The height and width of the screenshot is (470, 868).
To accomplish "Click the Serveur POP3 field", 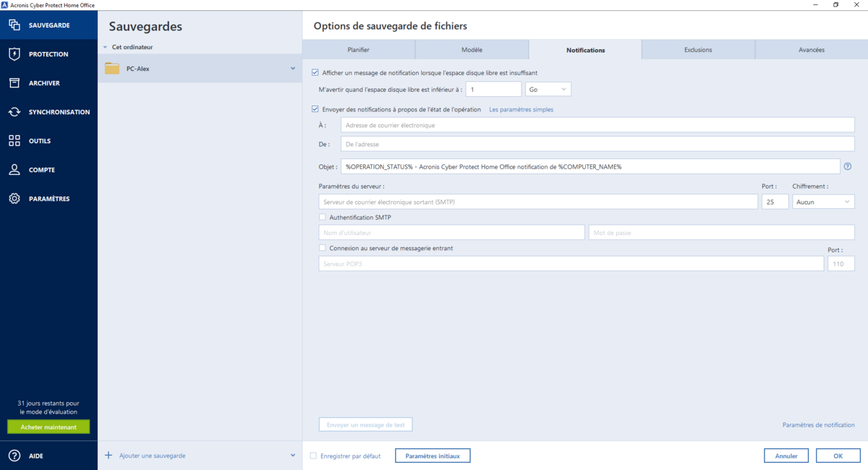I will [571, 263].
